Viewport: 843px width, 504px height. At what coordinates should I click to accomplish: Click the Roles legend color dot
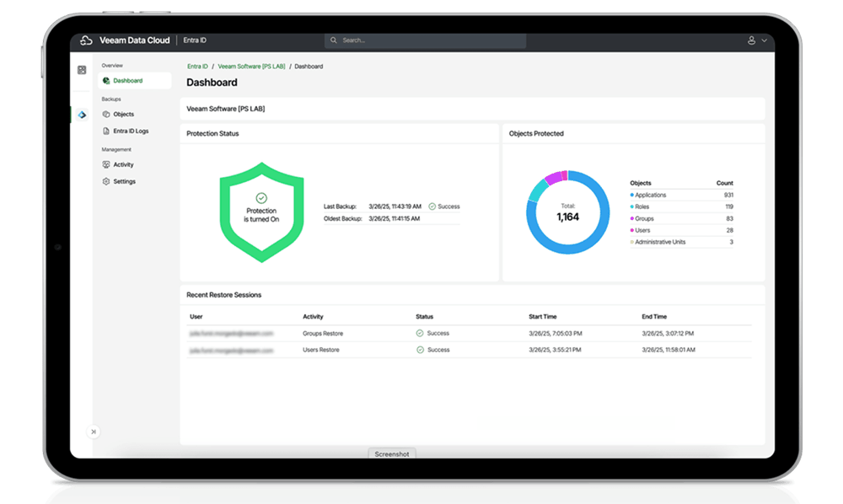point(631,206)
